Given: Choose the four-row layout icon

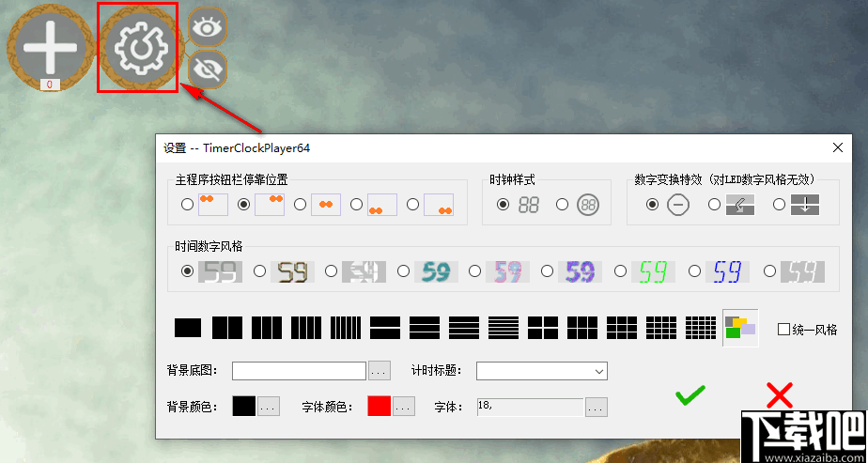Looking at the screenshot, I should click(x=464, y=328).
